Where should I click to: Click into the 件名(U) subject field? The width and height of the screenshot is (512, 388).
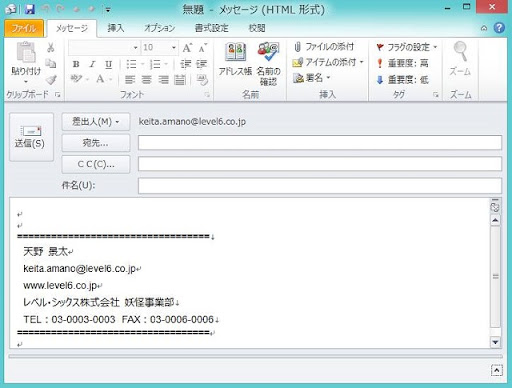tap(320, 186)
